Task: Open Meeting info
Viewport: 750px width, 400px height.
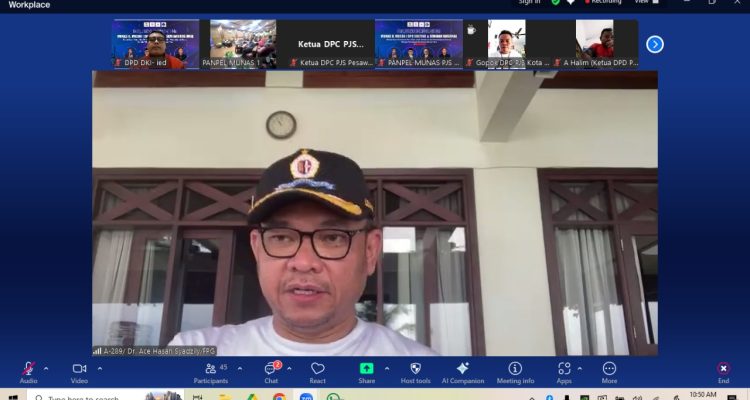Action: click(x=515, y=370)
